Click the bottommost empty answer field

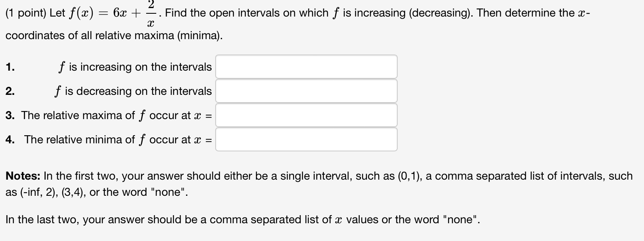pos(306,139)
